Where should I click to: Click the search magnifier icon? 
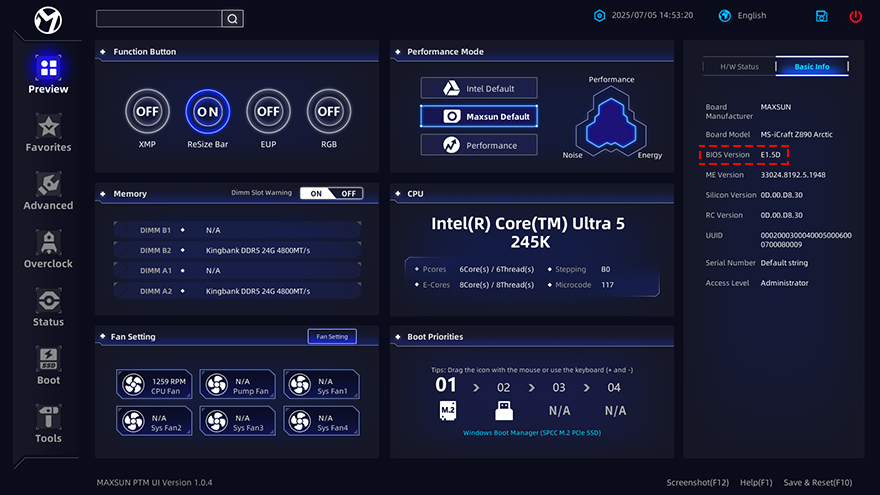click(232, 19)
